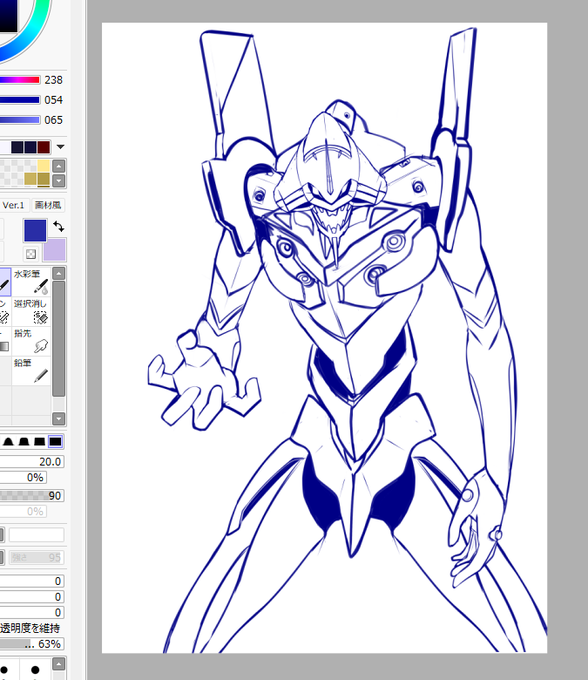This screenshot has width=588, height=680.
Task: Pick the dark blue foreground color swatch
Action: [35, 230]
